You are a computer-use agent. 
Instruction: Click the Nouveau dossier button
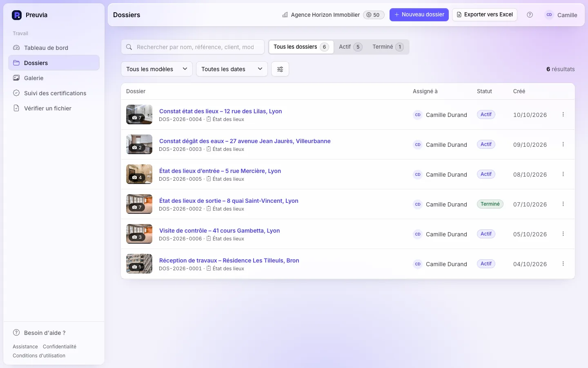click(x=419, y=15)
